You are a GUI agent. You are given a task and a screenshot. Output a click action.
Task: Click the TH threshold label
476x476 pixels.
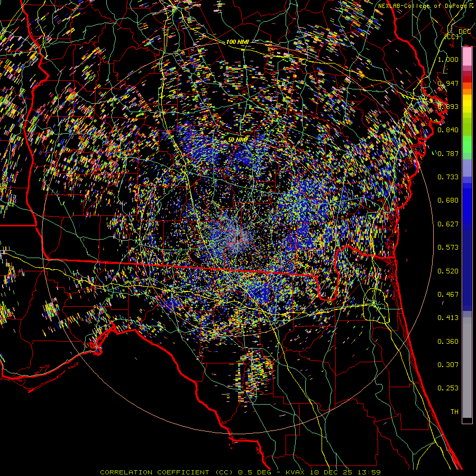coord(454,411)
